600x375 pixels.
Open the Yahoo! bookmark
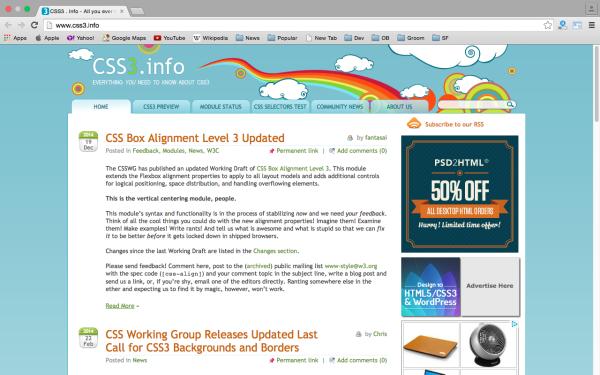tap(80, 38)
